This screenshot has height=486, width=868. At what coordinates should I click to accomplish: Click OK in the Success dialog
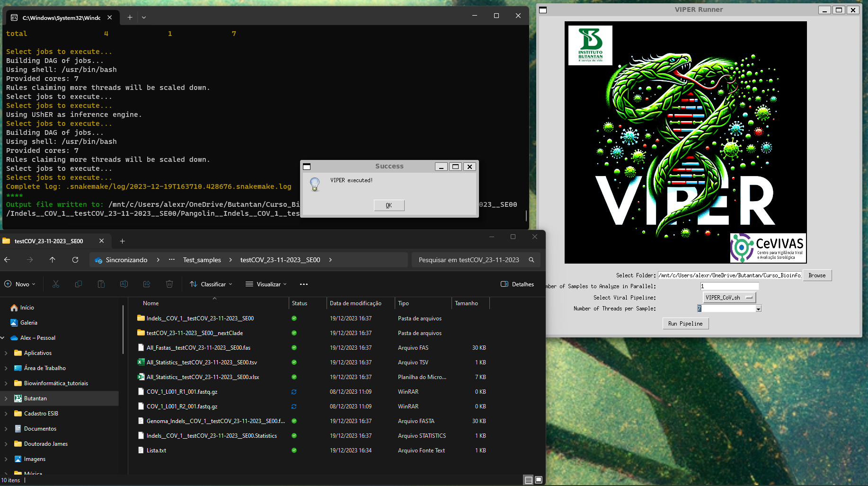point(389,205)
